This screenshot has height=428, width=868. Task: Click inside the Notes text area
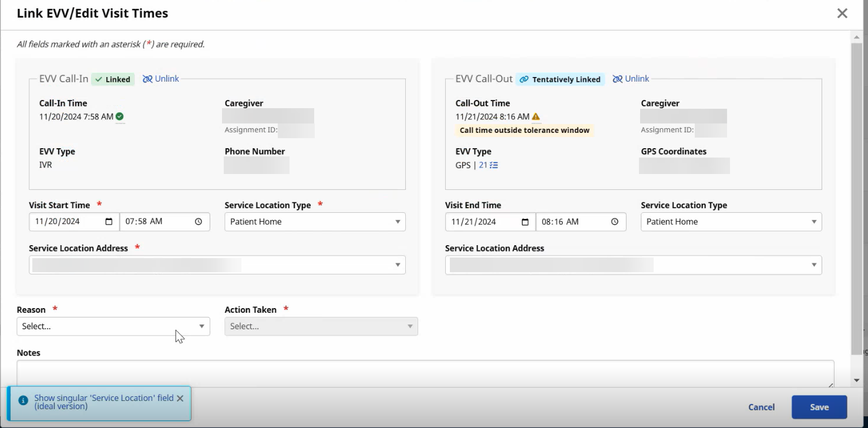(425, 373)
